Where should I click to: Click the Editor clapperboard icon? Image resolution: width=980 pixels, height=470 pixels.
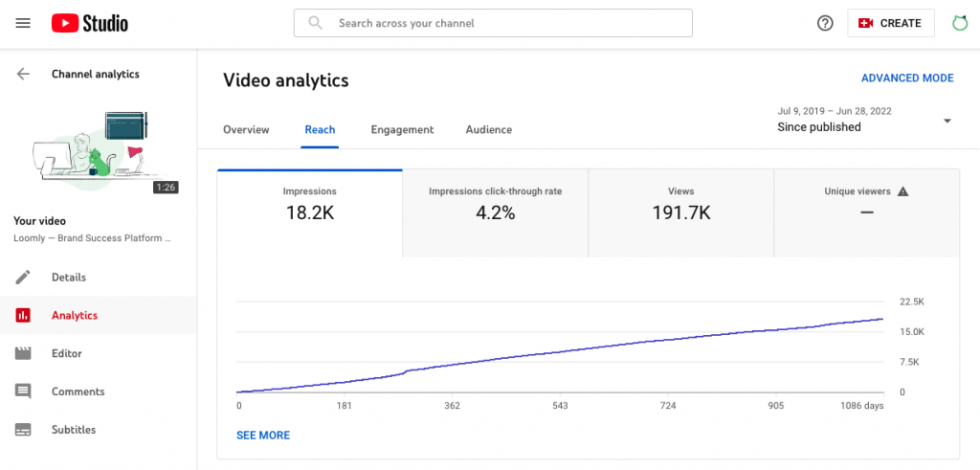click(x=23, y=353)
